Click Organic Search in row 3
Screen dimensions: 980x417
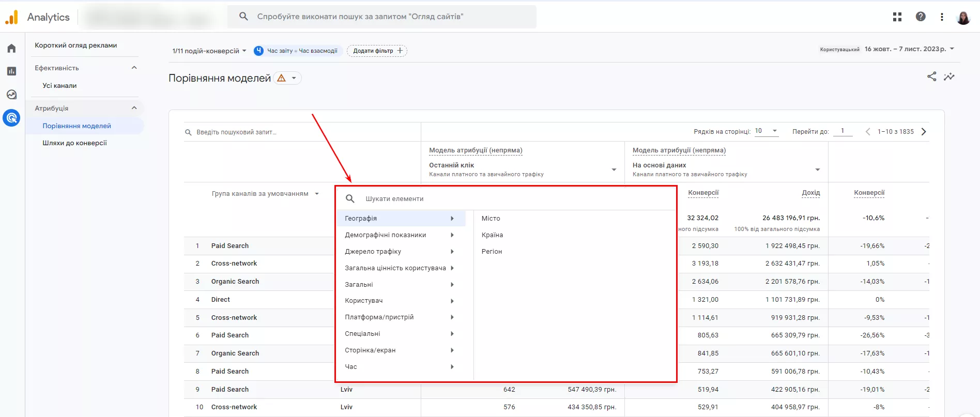pos(235,282)
